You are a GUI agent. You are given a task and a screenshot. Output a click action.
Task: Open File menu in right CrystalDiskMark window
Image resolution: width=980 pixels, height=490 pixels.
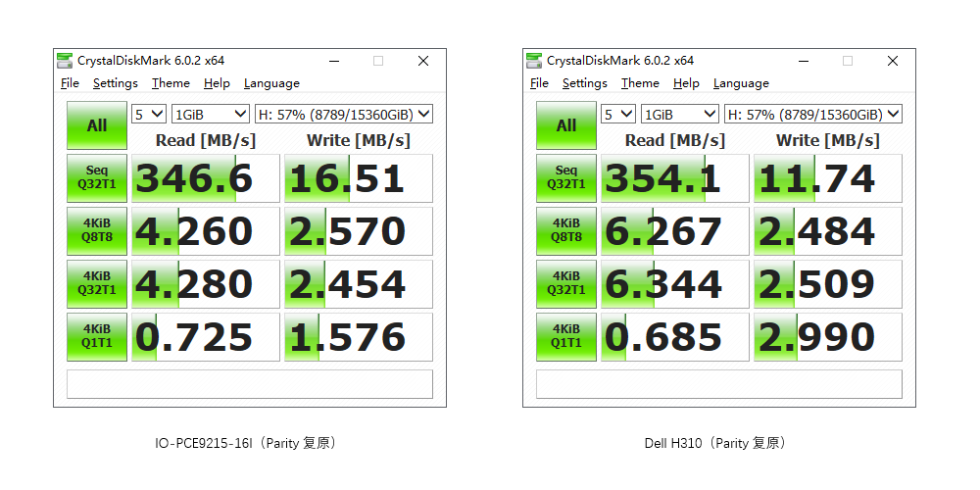tap(539, 83)
